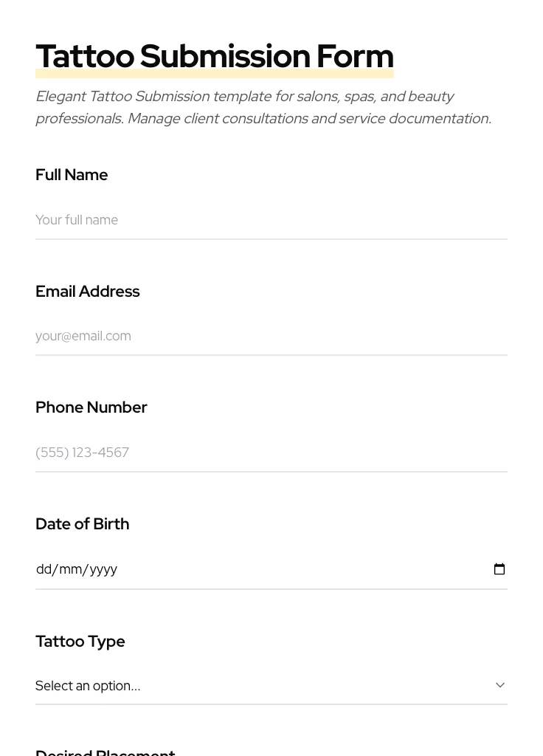The width and height of the screenshot is (543, 756).
Task: Open the date picker calendar icon
Action: pyautogui.click(x=499, y=569)
